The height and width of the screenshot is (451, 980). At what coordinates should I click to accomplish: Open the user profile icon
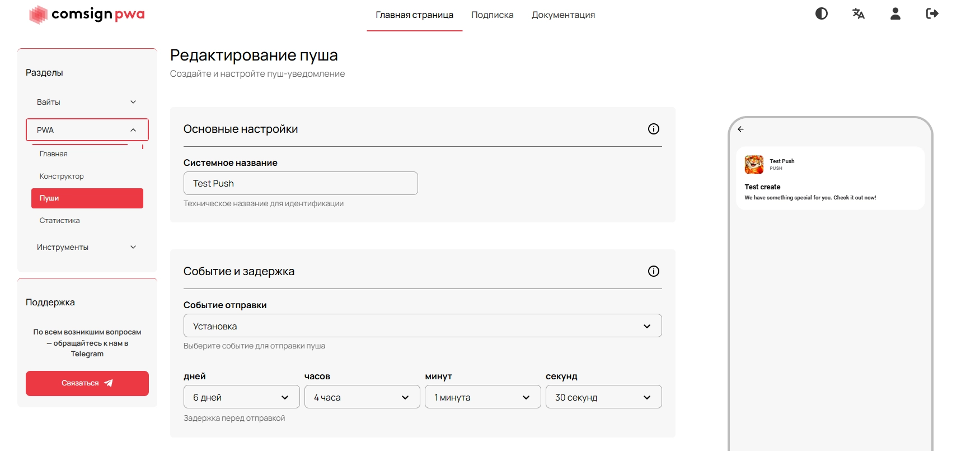click(x=895, y=13)
